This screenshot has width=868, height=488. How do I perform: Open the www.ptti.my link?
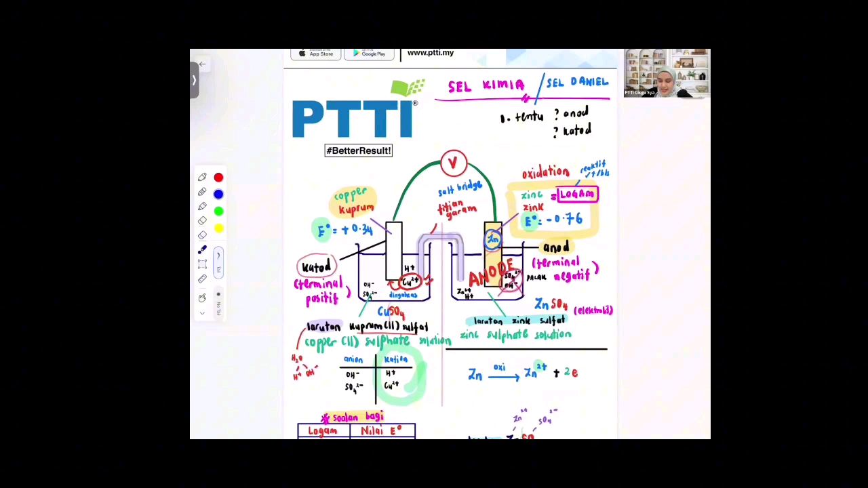[431, 53]
